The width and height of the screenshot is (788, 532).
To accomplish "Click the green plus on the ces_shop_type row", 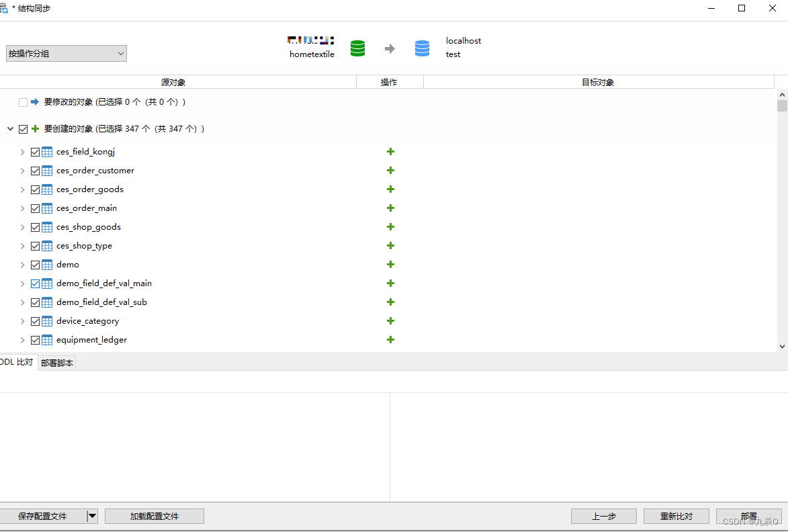I will (x=390, y=245).
